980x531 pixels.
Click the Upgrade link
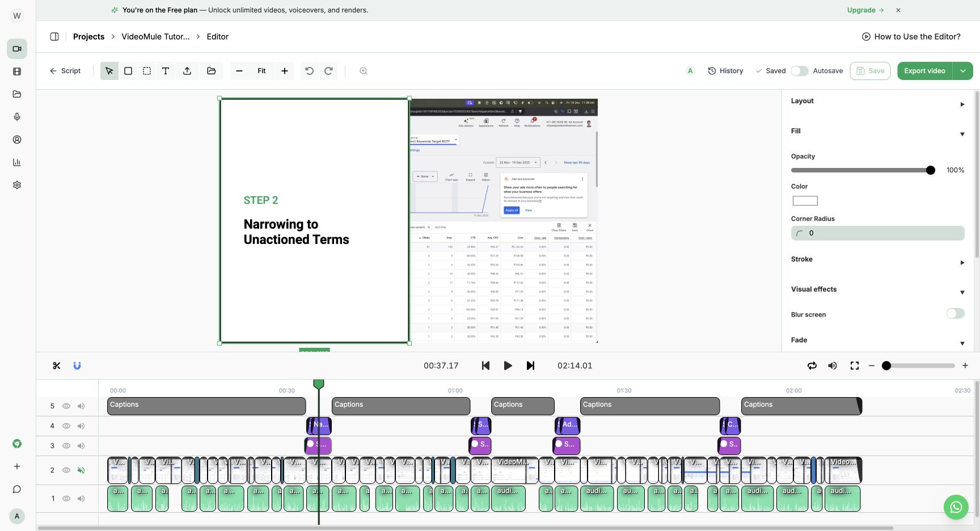(865, 10)
